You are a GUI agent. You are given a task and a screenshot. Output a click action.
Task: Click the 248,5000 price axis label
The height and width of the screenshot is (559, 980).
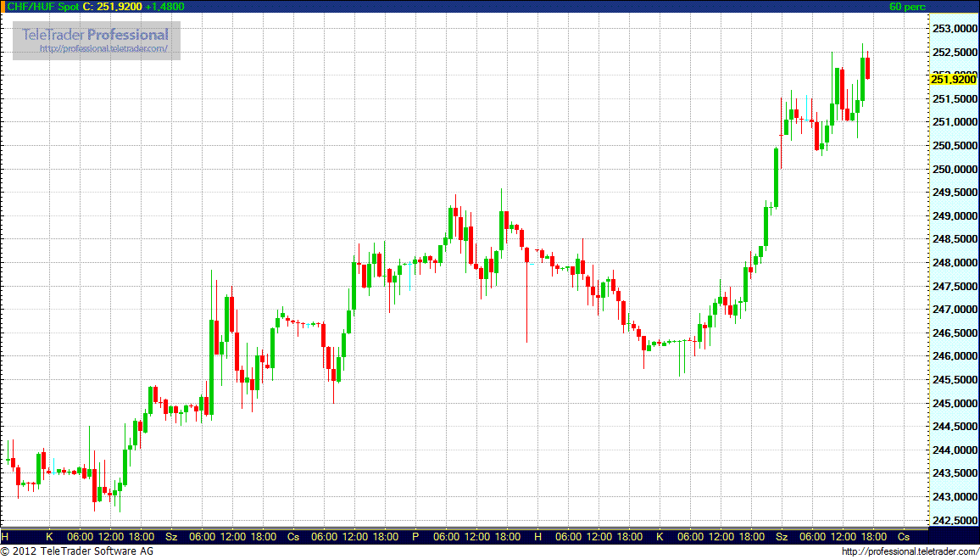coord(955,239)
